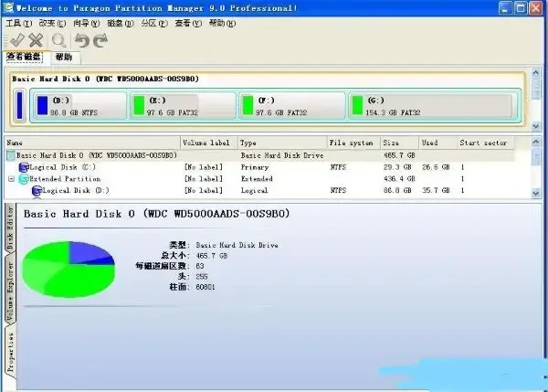This screenshot has width=548, height=392.
Task: Click the app icon in title bar
Action: pos(7,7)
